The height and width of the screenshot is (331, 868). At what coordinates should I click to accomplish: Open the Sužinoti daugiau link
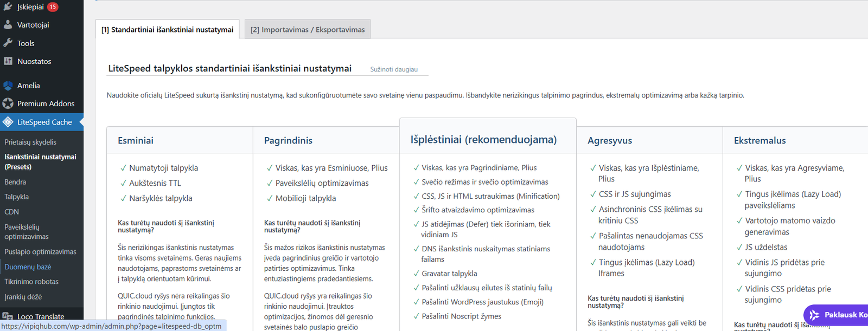(x=394, y=69)
